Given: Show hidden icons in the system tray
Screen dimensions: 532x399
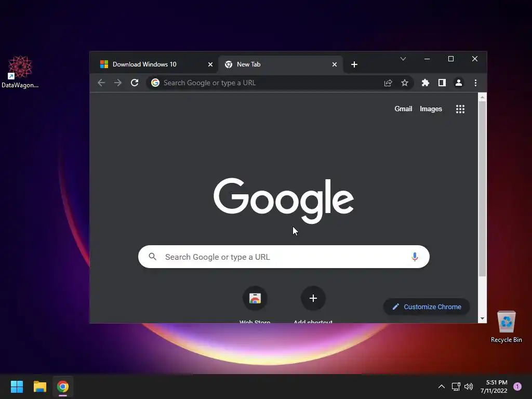Looking at the screenshot, I should (442, 387).
